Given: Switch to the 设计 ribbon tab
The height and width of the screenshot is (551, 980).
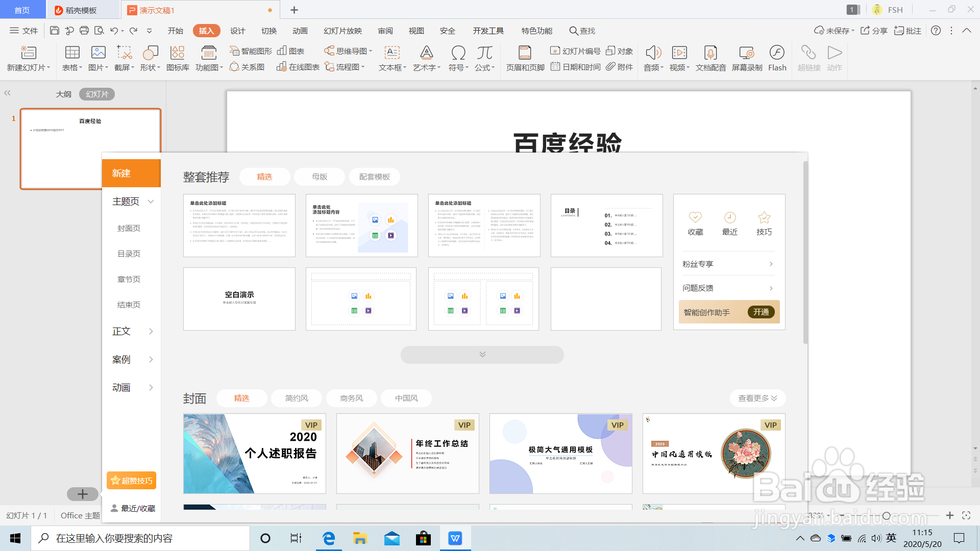Looking at the screenshot, I should point(237,31).
